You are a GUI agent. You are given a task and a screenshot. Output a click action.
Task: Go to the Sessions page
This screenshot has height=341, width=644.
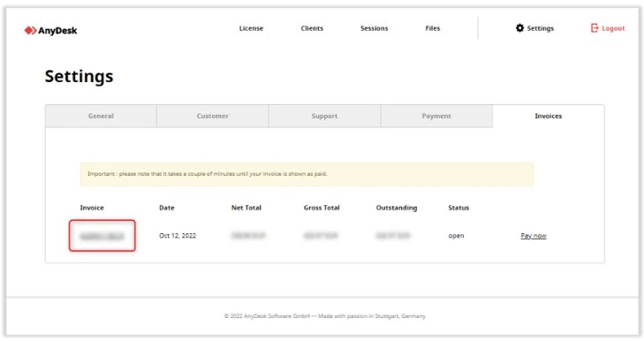click(x=375, y=28)
